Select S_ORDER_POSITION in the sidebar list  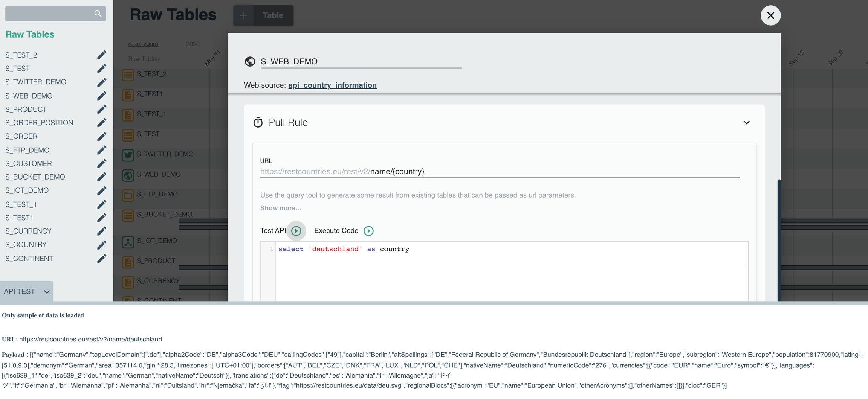tap(39, 123)
